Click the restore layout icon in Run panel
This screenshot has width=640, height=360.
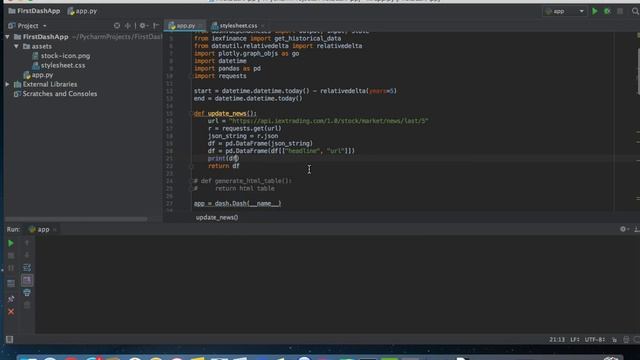[x=11, y=283]
